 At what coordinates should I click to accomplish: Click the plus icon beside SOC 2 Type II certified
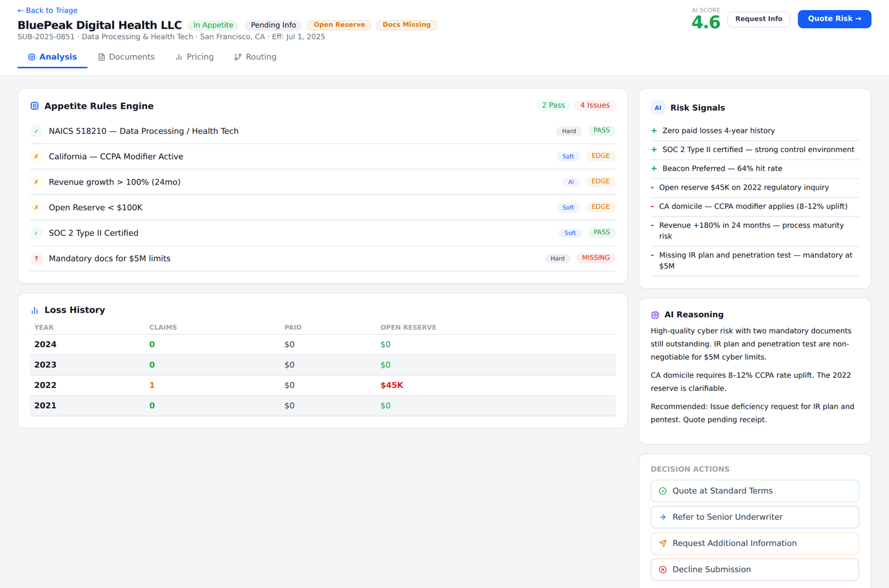click(654, 150)
